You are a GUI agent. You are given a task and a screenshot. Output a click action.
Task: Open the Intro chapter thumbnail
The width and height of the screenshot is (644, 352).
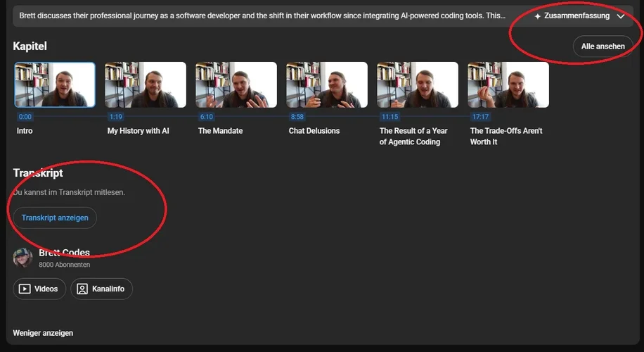point(55,84)
